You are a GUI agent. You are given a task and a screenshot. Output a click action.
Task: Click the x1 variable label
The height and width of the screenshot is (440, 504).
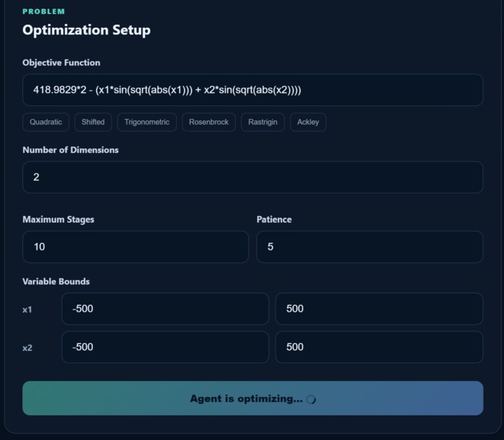point(28,309)
